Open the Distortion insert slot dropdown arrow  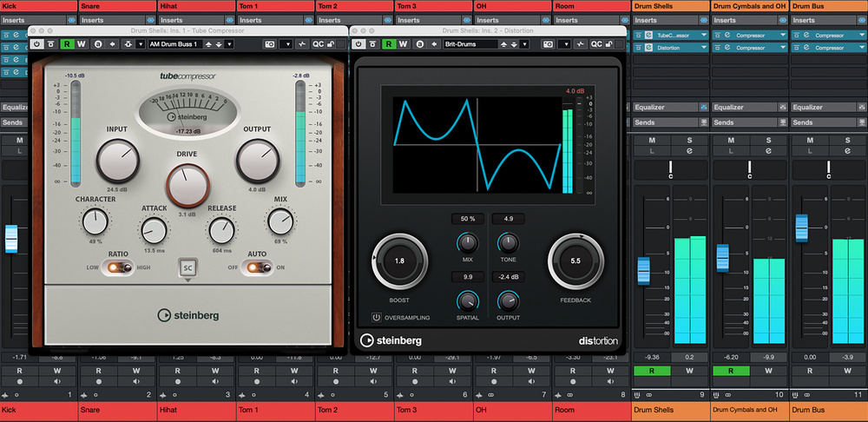[704, 48]
